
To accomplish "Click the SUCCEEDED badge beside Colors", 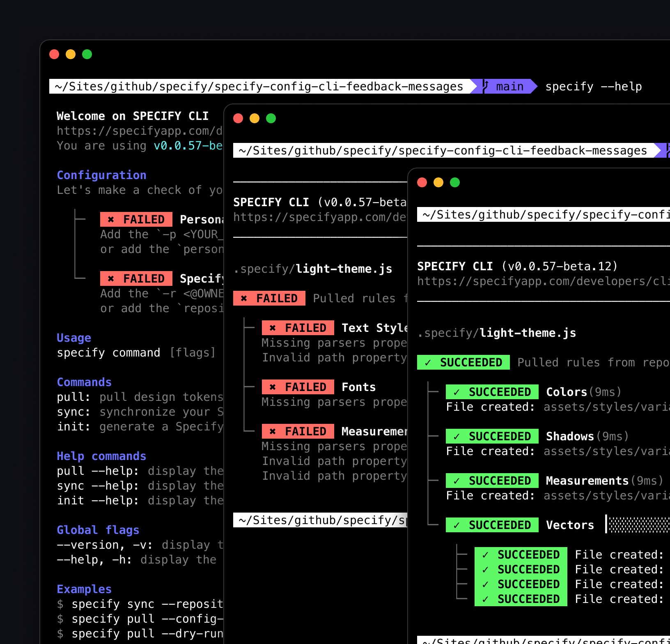I will point(492,392).
